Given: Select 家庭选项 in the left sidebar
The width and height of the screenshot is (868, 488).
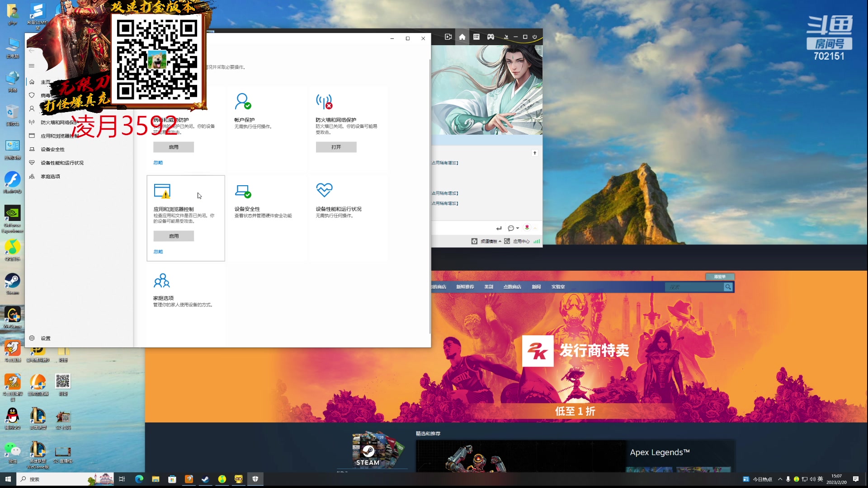Looking at the screenshot, I should [x=50, y=177].
